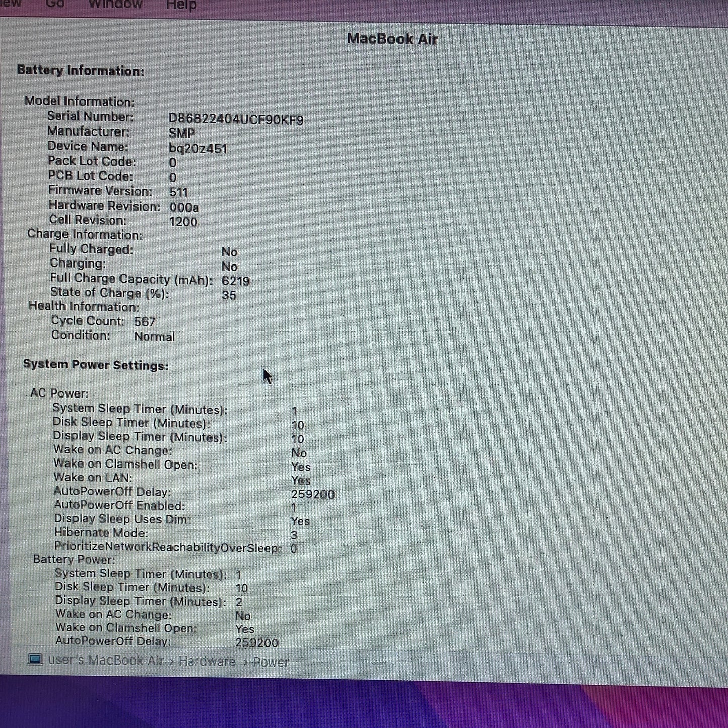Open the Window menu in the menu bar

coord(115,5)
